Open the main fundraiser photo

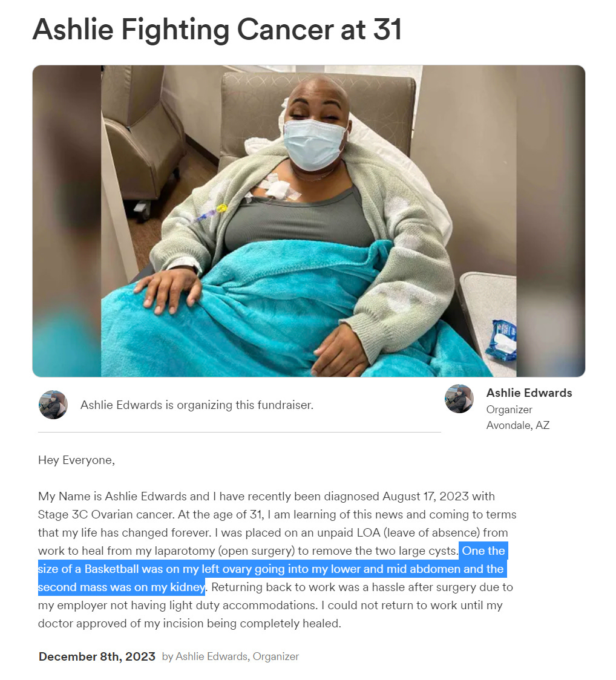[309, 221]
